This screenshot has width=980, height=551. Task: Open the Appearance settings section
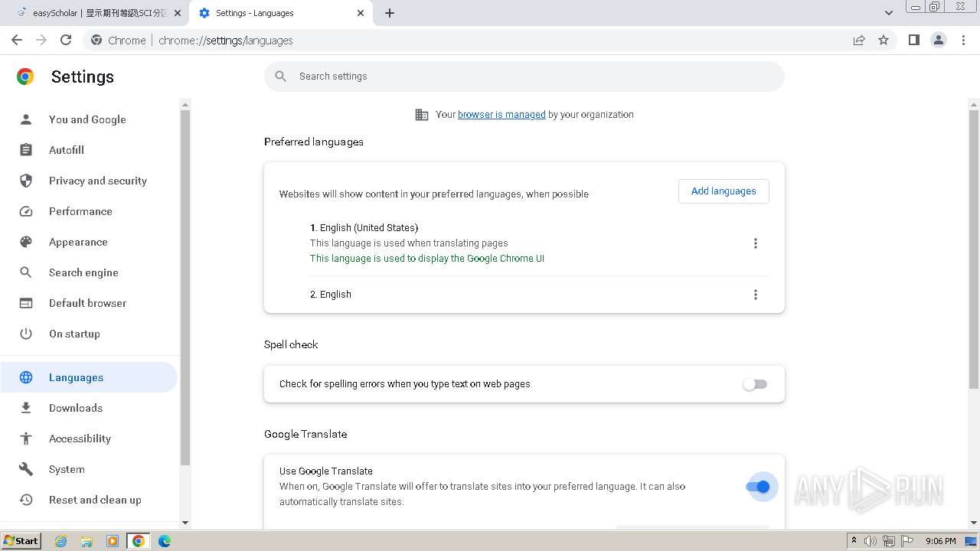78,242
